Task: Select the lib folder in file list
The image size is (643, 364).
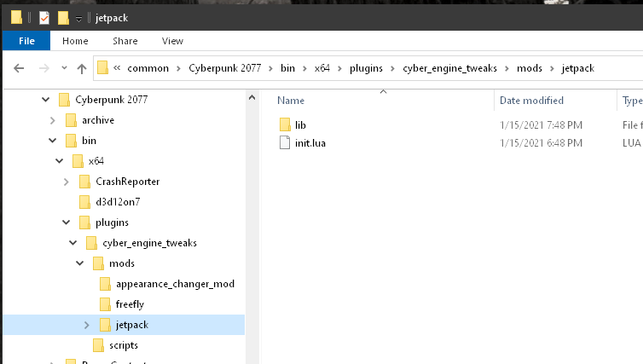Action: (300, 125)
